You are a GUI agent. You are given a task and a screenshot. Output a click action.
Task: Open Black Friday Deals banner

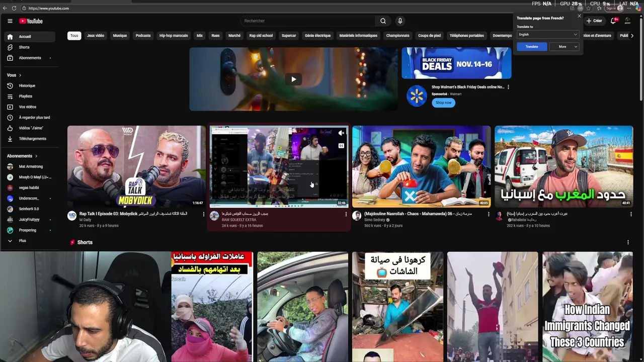tap(456, 63)
